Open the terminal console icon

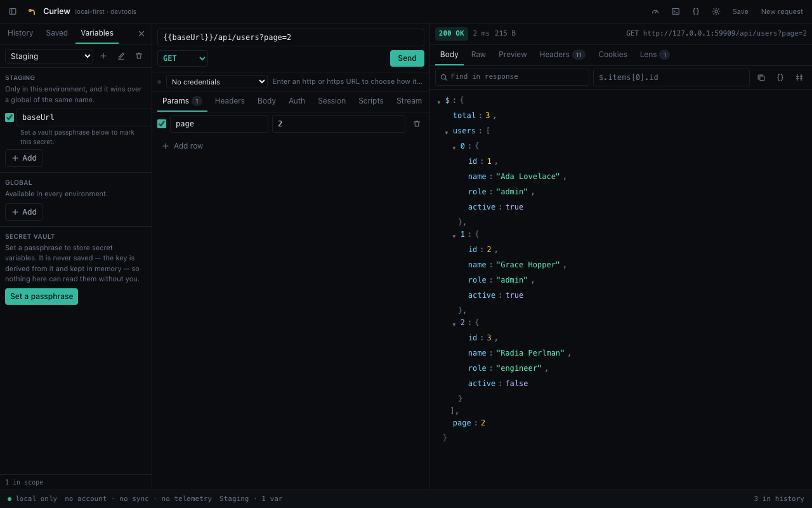coord(676,11)
